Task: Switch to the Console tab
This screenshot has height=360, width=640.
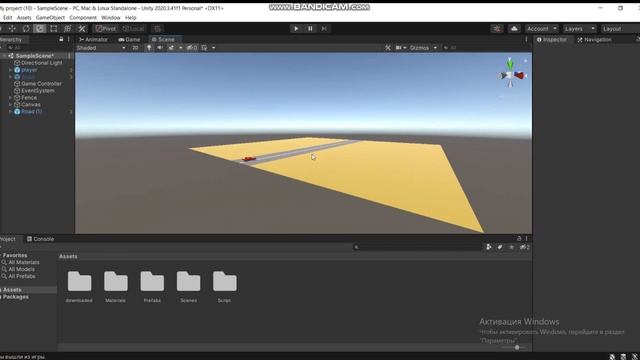Action: (x=40, y=239)
